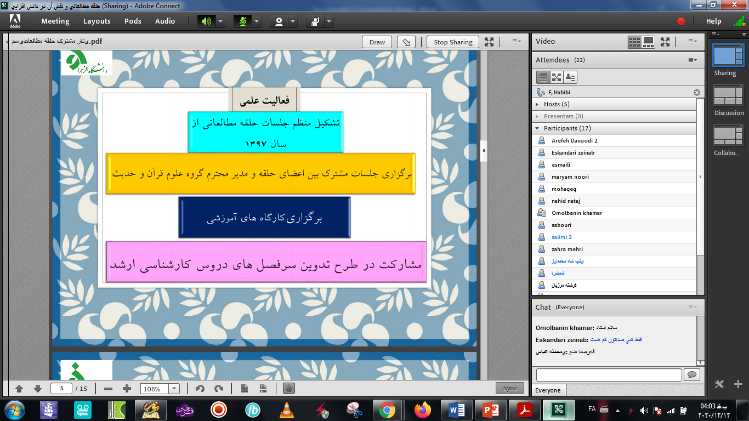749x421 pixels.
Task: Open the Layouts menu
Action: [x=96, y=22]
